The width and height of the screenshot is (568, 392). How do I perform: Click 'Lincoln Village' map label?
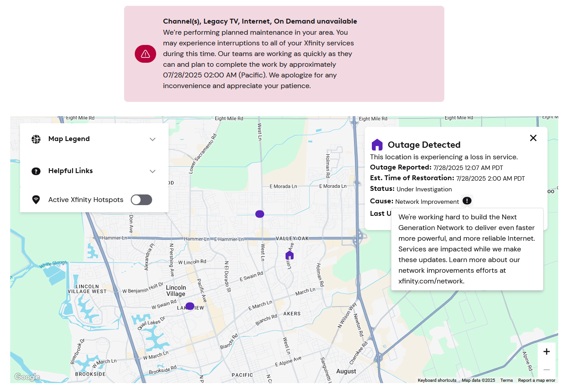pos(176,291)
